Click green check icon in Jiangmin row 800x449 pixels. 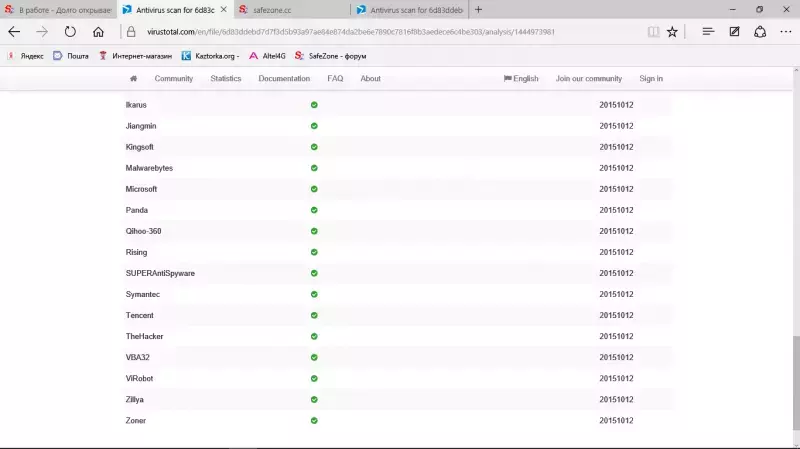314,126
